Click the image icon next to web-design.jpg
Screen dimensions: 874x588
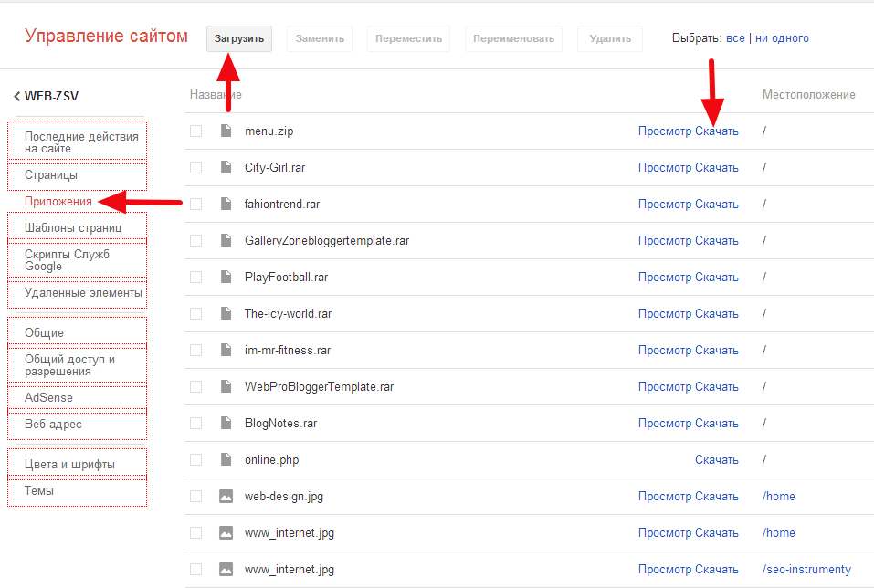(226, 497)
